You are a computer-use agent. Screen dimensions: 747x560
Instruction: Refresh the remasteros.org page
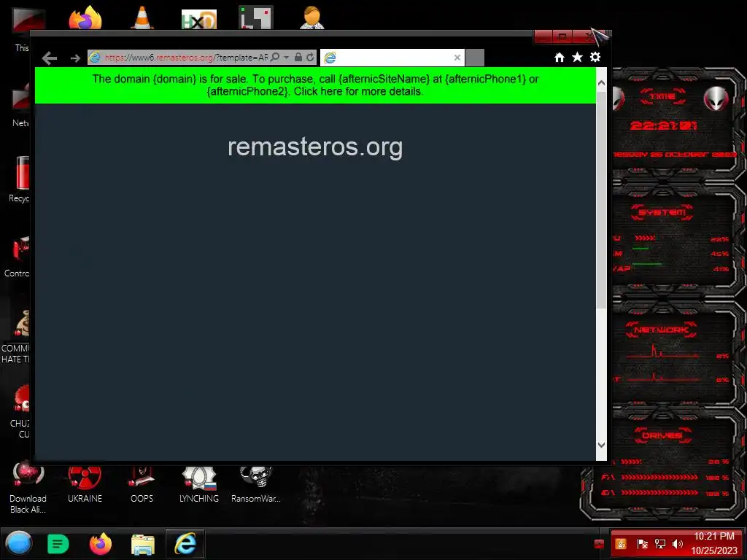(x=310, y=57)
